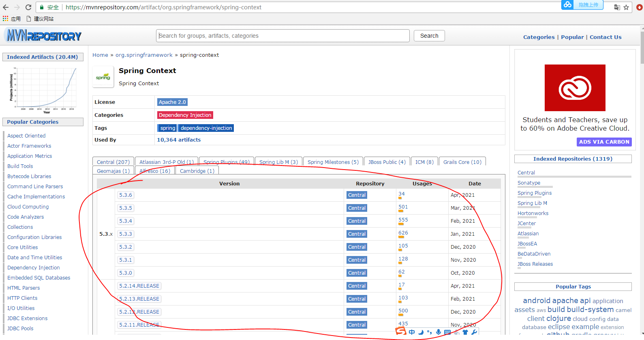
Task: Switch to Spring Plugins (49) tab
Action: click(x=227, y=161)
